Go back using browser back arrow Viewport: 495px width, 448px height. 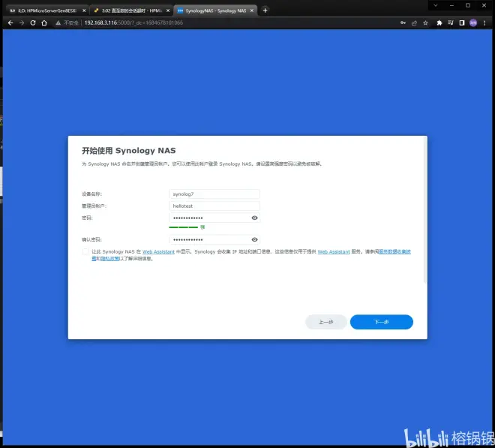10,23
